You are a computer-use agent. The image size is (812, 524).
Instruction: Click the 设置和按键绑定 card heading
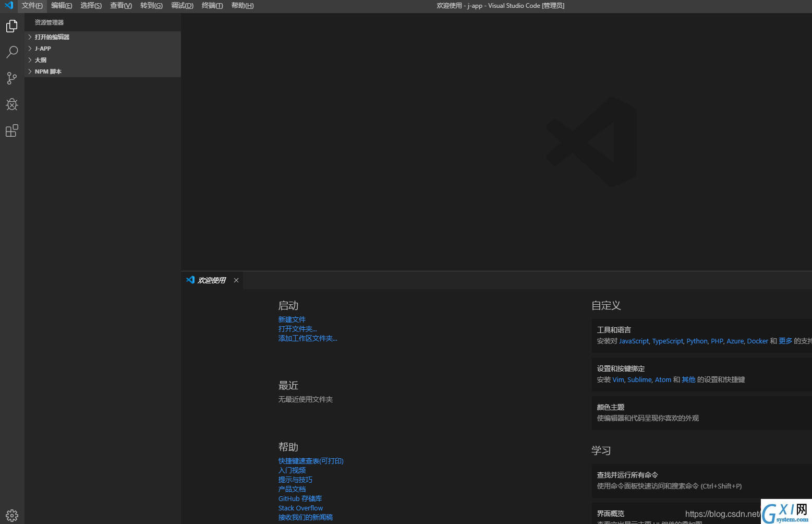coord(621,368)
